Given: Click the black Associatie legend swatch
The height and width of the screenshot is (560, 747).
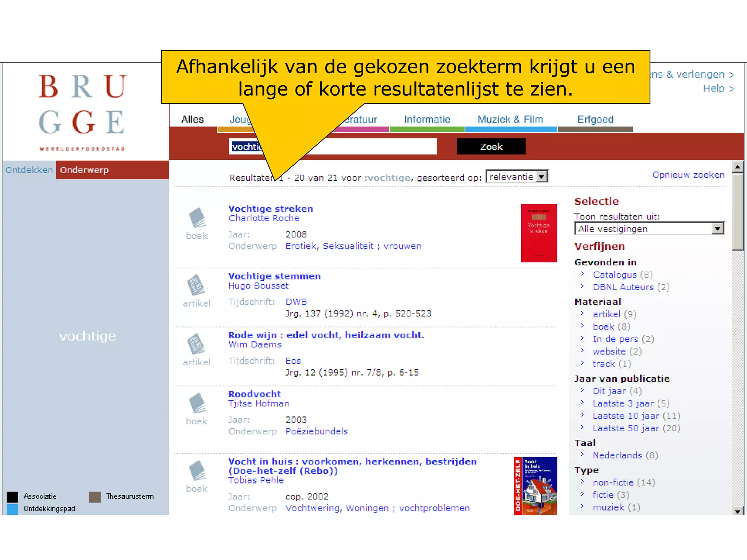Looking at the screenshot, I should coord(12,497).
